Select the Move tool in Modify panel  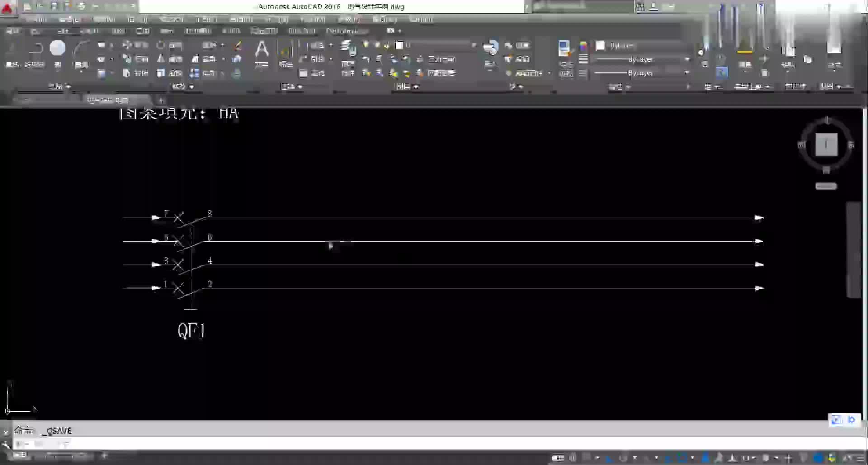click(135, 45)
